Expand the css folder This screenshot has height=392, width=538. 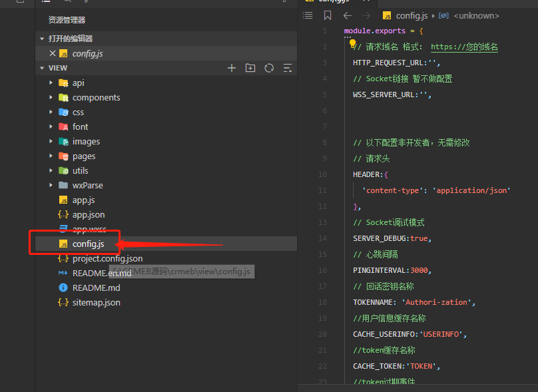click(51, 112)
